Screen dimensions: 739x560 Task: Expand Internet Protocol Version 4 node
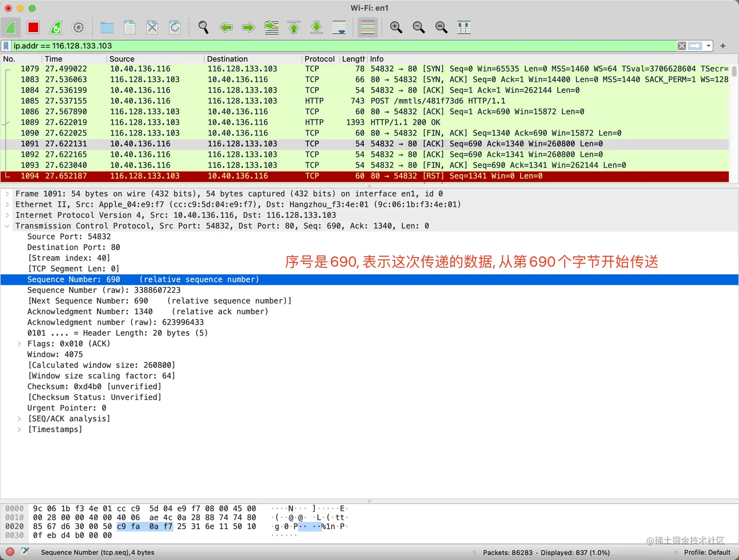tap(7, 215)
